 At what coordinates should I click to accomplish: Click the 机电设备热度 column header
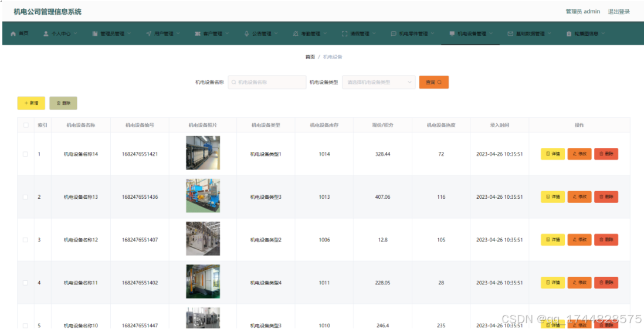(441, 126)
